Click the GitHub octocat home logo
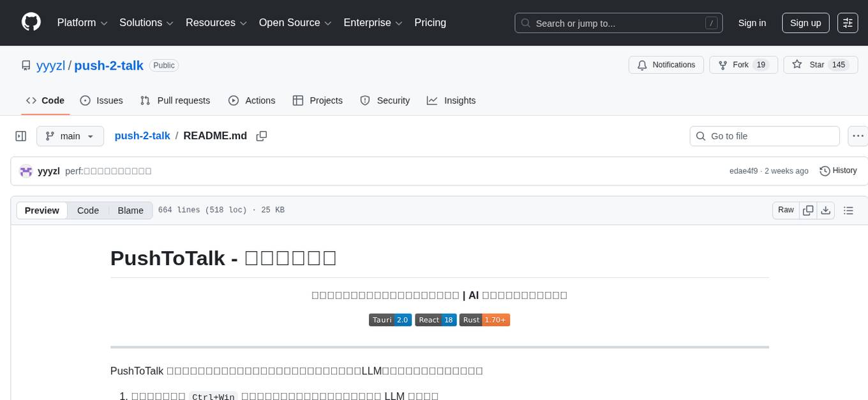This screenshot has width=868, height=400. (x=31, y=22)
